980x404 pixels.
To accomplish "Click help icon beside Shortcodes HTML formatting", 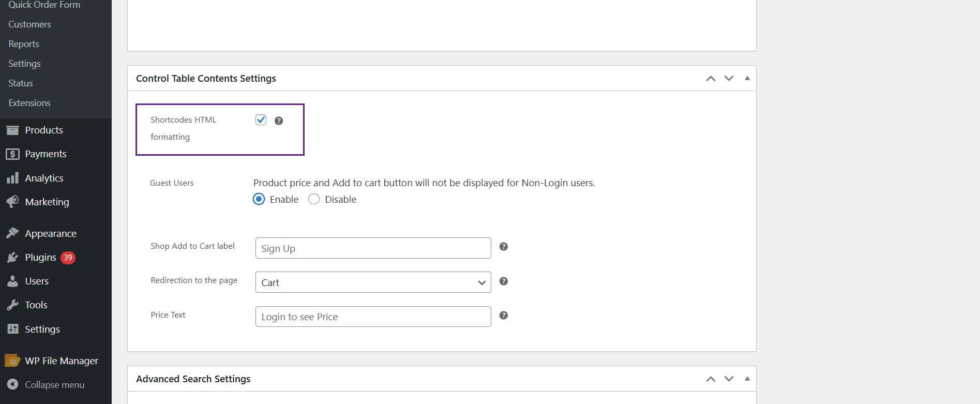I will pos(279,121).
